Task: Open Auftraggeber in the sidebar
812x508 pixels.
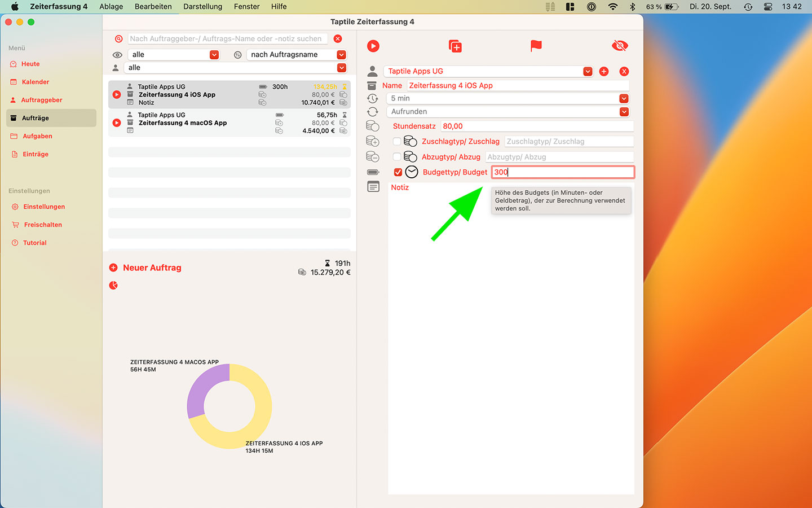Action: tap(42, 100)
